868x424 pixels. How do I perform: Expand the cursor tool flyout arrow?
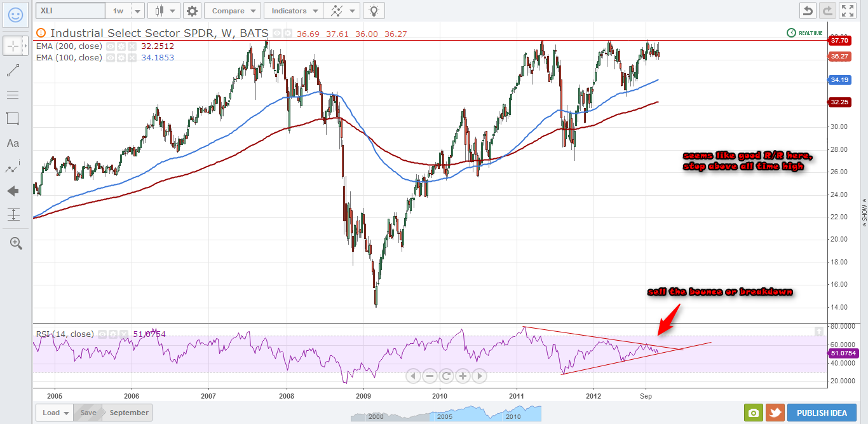point(26,46)
